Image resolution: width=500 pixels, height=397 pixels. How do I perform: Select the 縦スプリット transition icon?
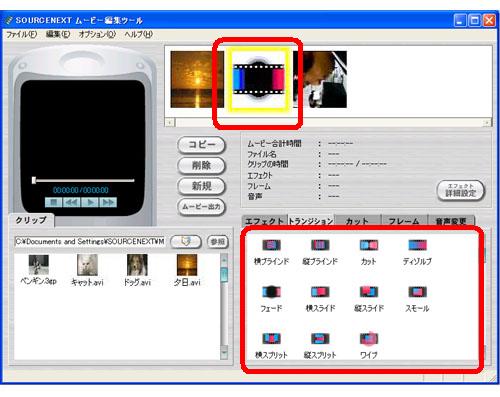[320, 339]
